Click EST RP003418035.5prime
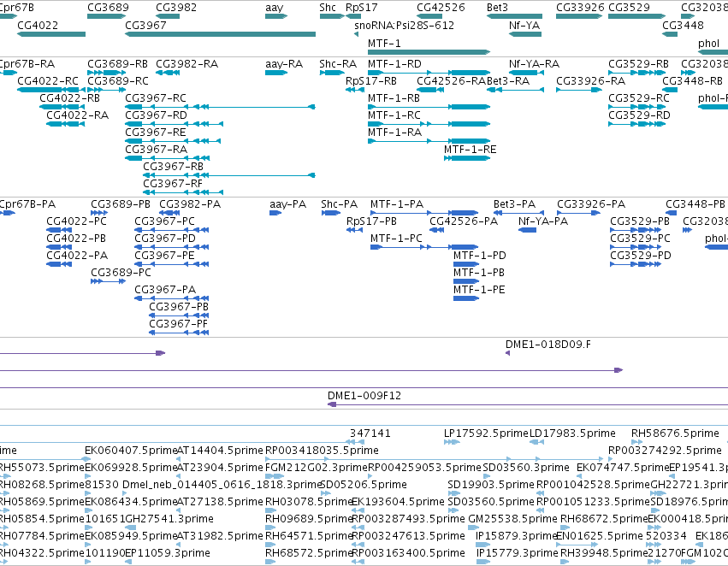Screen dimensions: 728x566 coord(322,451)
